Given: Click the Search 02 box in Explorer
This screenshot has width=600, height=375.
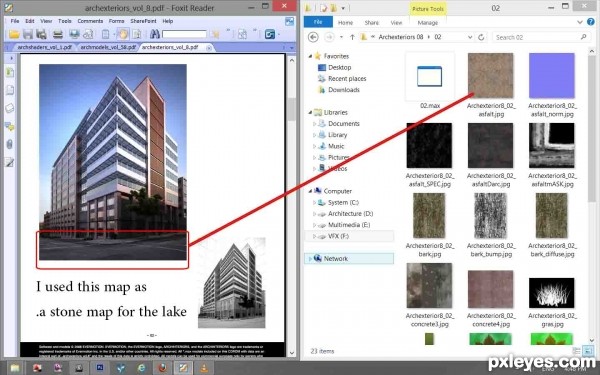Looking at the screenshot, I should [x=541, y=37].
